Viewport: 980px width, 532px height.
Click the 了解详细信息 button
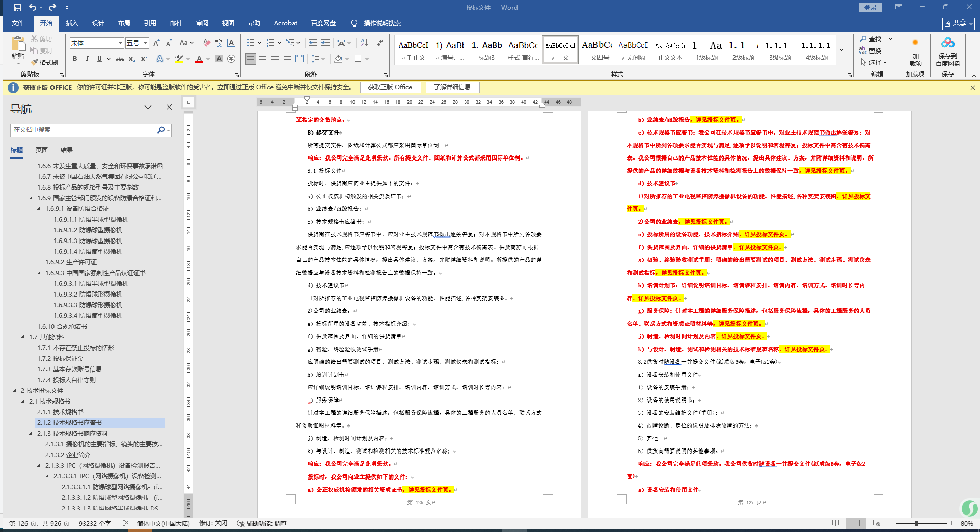[452, 87]
